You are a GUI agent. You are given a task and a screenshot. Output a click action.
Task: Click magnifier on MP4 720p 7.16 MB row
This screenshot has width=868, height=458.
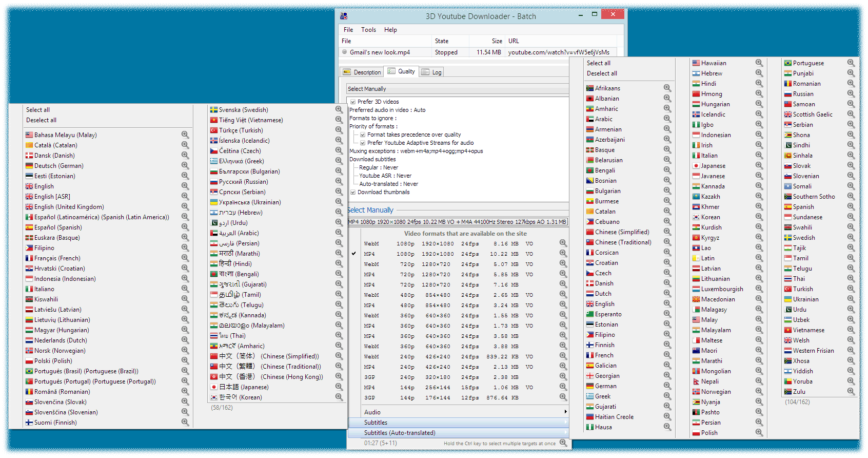[x=563, y=284]
